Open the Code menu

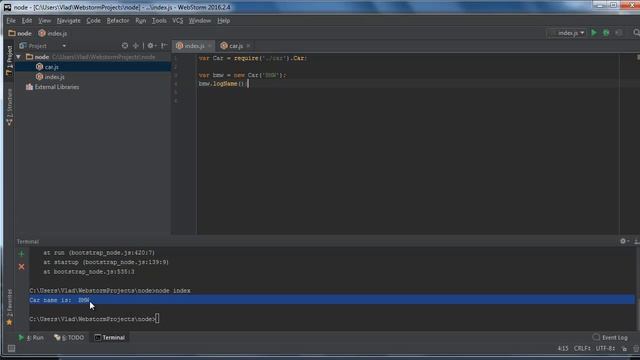point(93,20)
